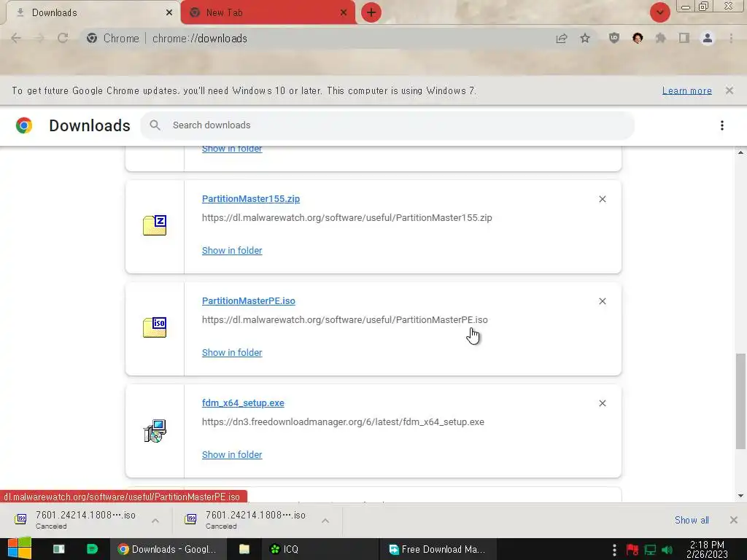
Task: Remove fdm_x64_setup.exe from list
Action: pos(602,403)
